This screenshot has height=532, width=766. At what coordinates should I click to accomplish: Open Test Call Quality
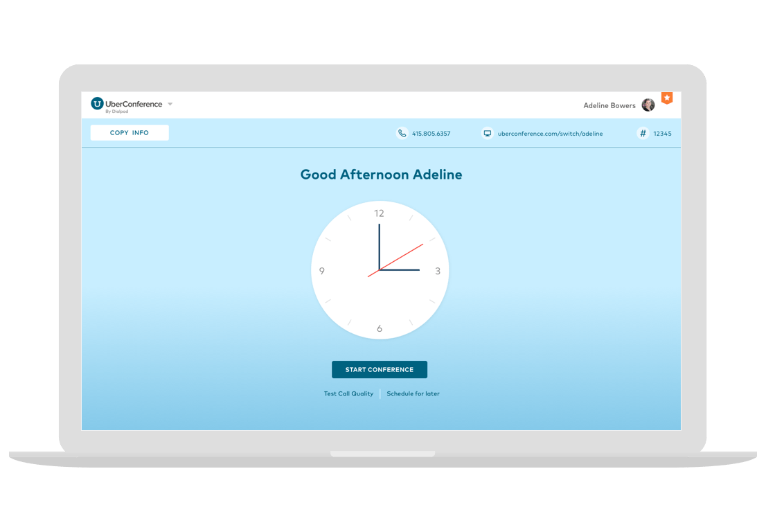(x=348, y=393)
